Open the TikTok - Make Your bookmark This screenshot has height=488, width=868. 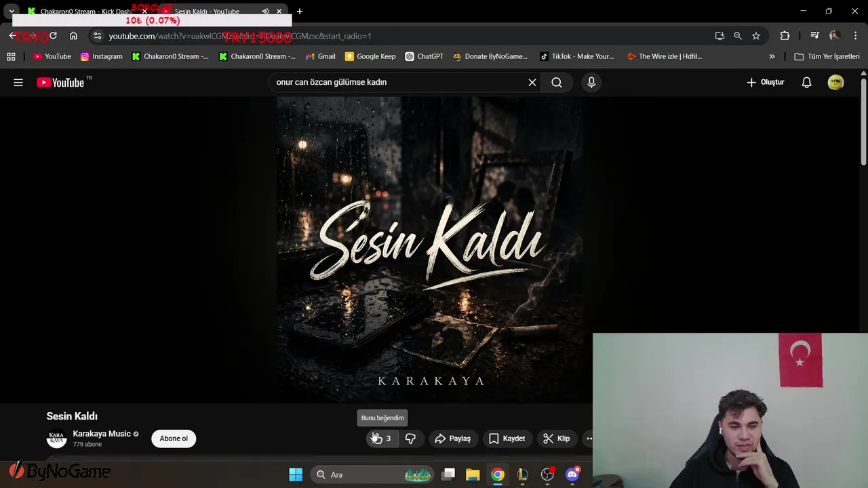576,57
